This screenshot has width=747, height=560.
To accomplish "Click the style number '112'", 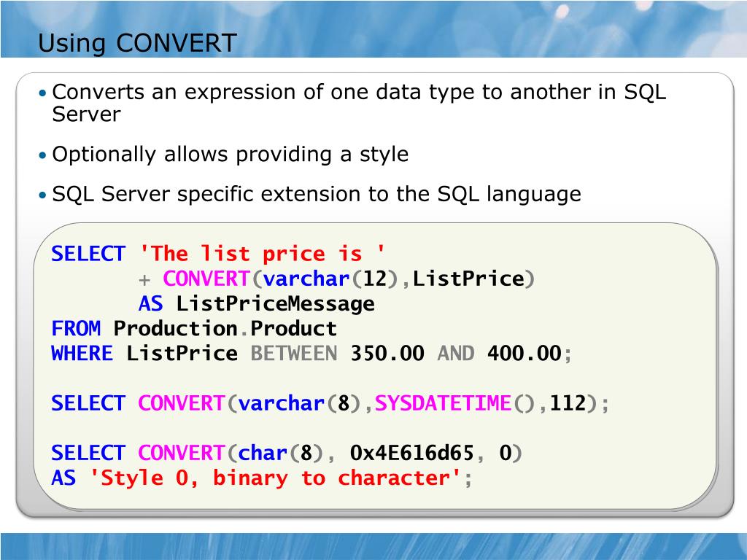I will pos(568,403).
